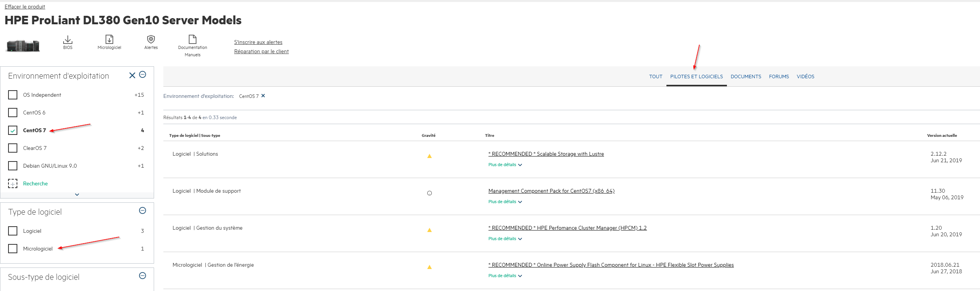This screenshot has width=980, height=291.
Task: Click the HPE ProLiant DL380 Gen10 heading
Action: (123, 20)
